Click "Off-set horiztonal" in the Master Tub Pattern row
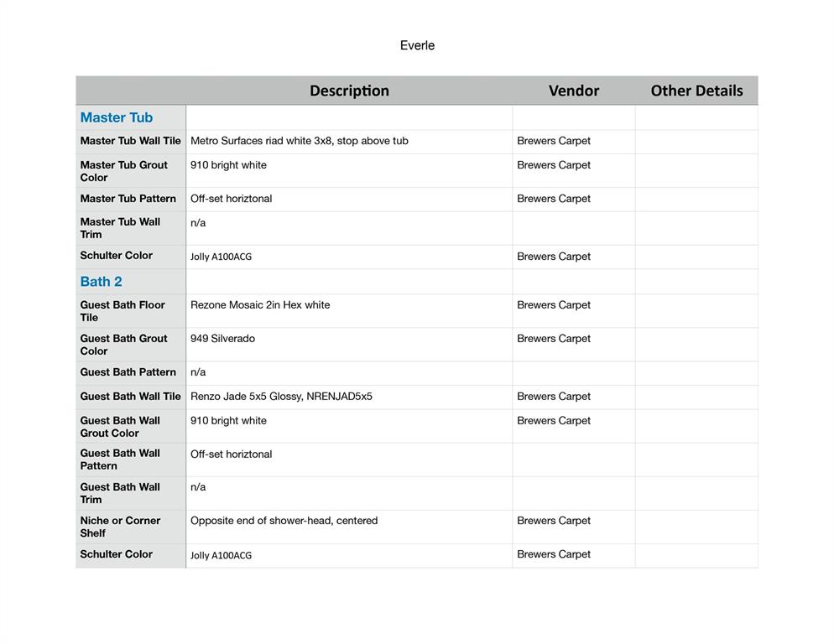834x644 pixels. 232,199
